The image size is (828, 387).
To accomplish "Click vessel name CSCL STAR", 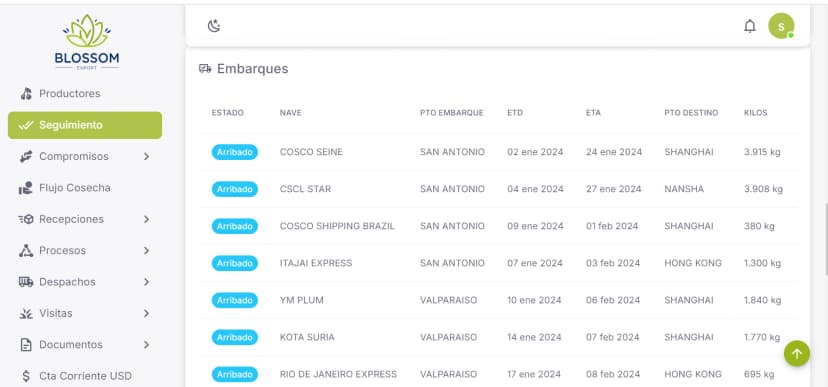I will [305, 189].
